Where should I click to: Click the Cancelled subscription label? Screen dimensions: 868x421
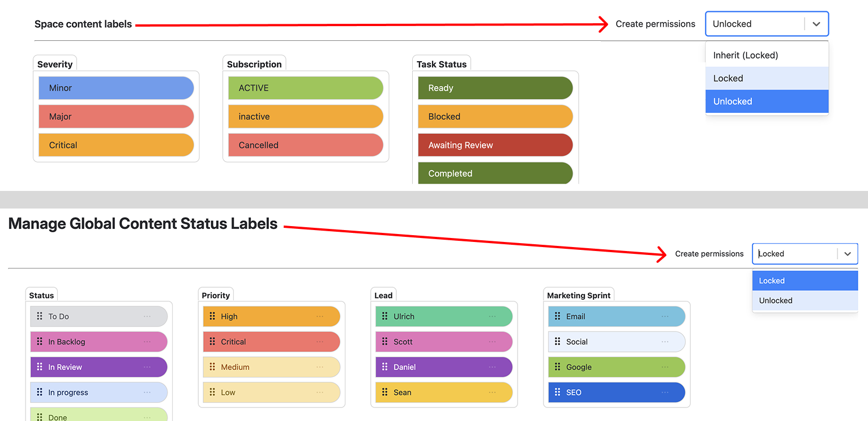coord(306,145)
